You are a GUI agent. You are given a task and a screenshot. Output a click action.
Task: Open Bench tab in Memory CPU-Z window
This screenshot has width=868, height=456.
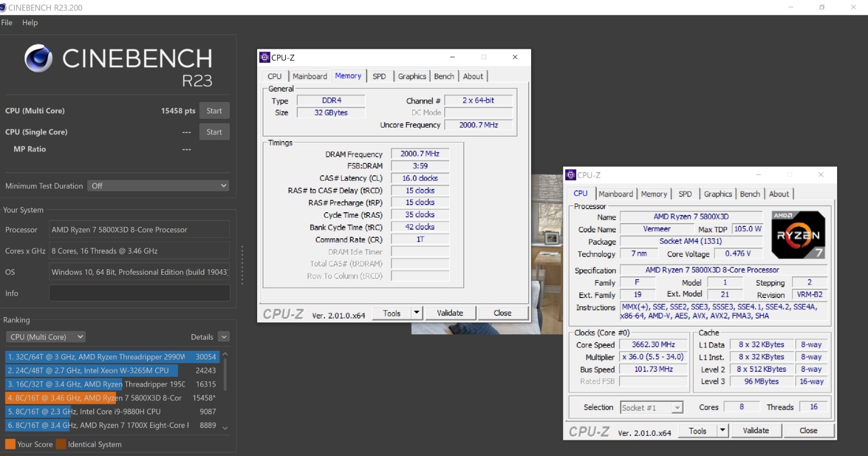(x=444, y=77)
